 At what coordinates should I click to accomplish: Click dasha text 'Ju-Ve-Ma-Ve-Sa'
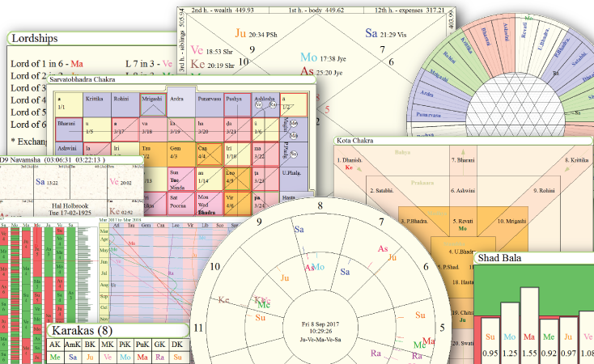(x=320, y=340)
